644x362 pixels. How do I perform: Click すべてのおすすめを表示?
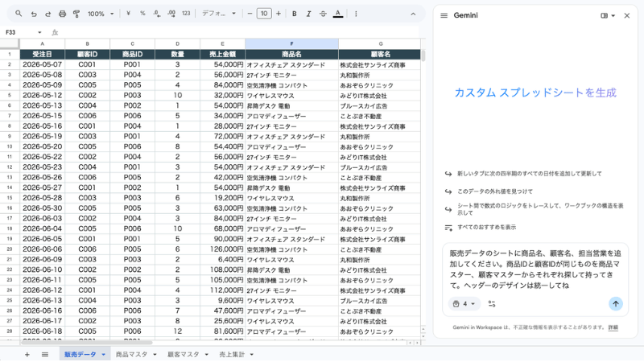click(487, 227)
